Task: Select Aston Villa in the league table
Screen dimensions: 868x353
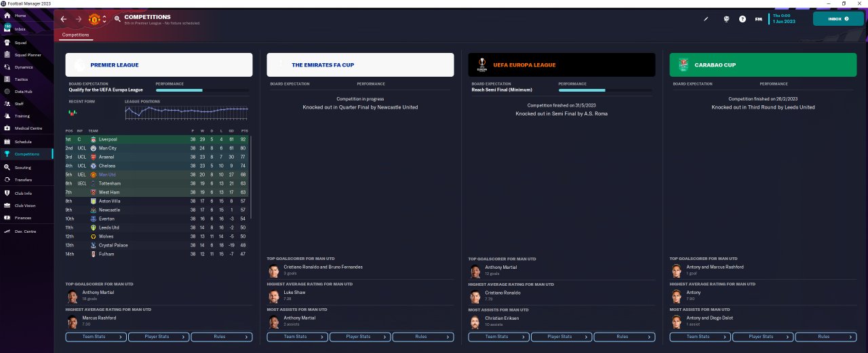Action: coord(157,201)
